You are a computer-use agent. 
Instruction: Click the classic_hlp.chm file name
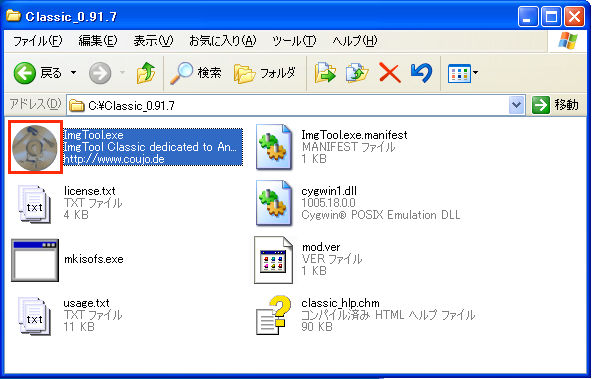(340, 303)
